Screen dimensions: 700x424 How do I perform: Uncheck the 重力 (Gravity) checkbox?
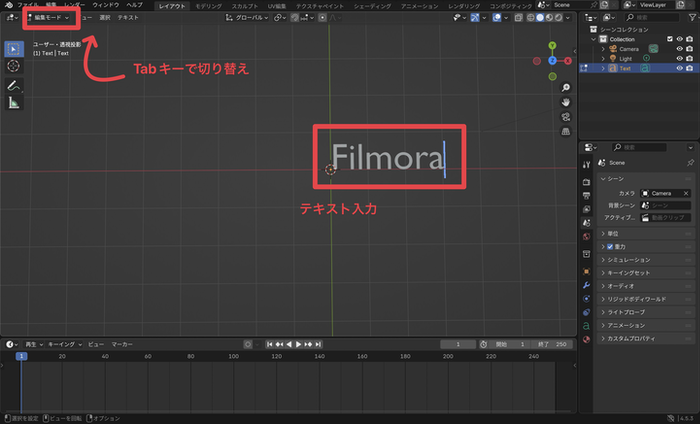[611, 246]
